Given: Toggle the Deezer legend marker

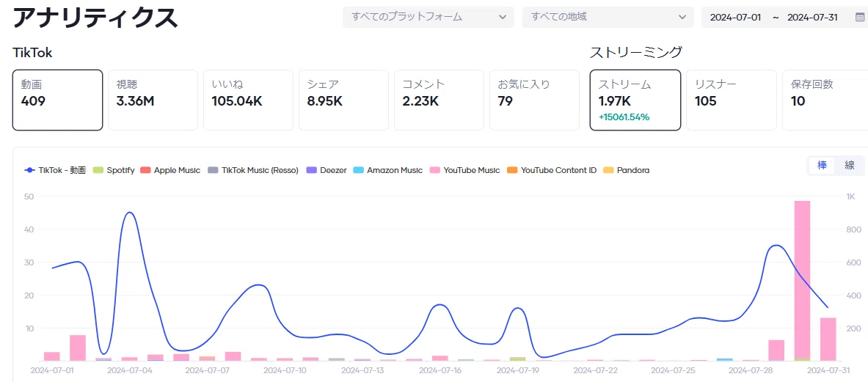Looking at the screenshot, I should 312,170.
